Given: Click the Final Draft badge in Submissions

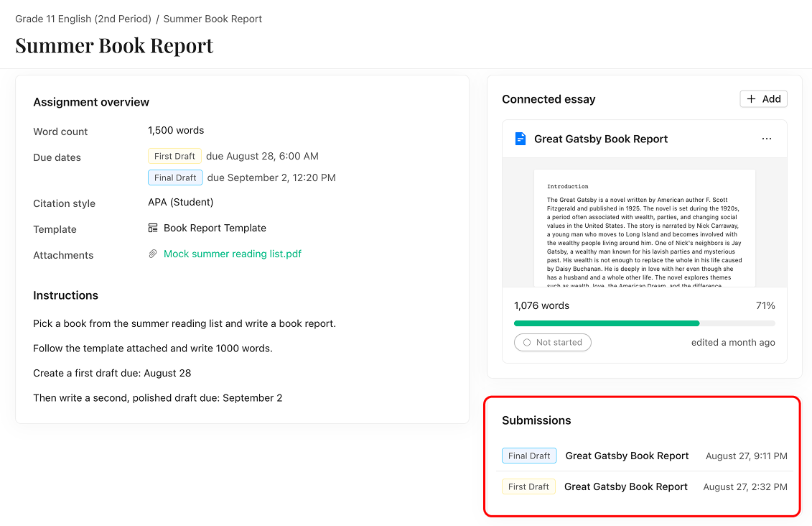Looking at the screenshot, I should click(x=529, y=456).
